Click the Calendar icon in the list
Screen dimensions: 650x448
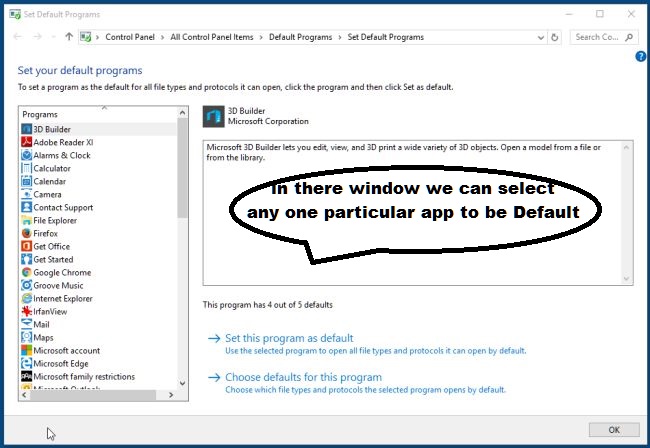pos(27,181)
